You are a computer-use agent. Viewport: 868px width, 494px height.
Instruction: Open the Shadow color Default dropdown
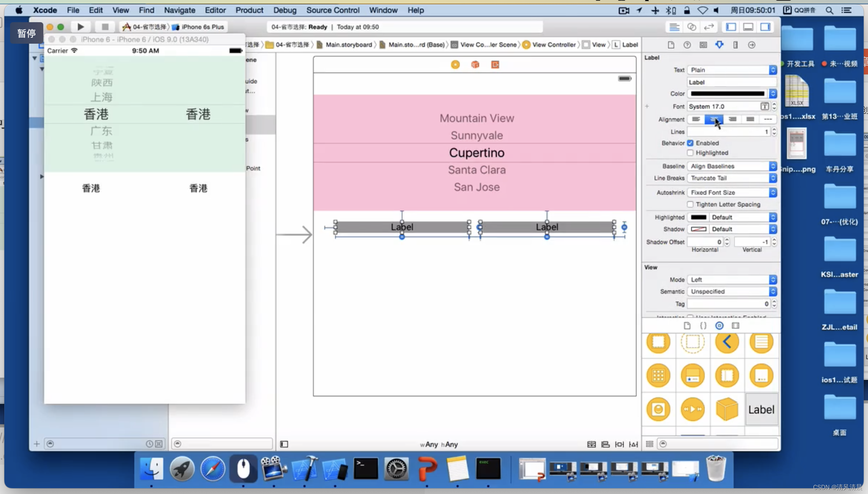pos(742,229)
